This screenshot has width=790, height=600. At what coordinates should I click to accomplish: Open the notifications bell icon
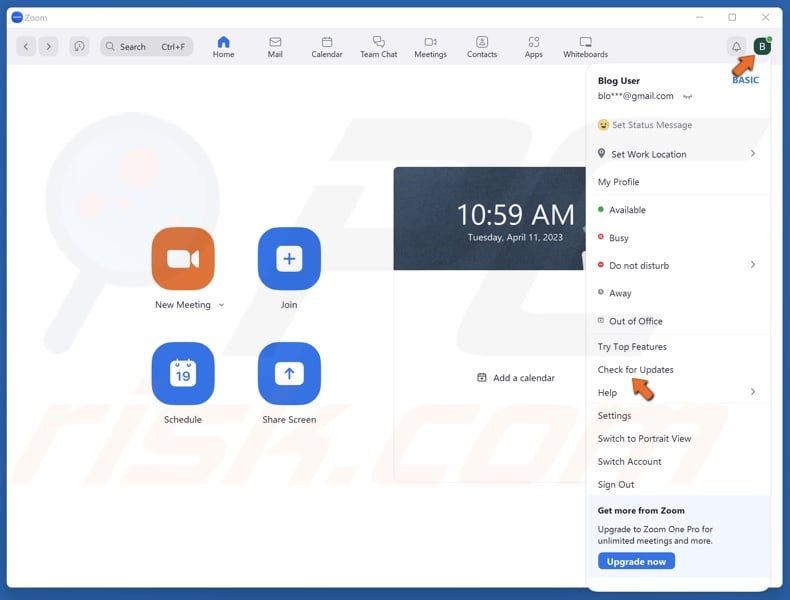[x=737, y=47]
